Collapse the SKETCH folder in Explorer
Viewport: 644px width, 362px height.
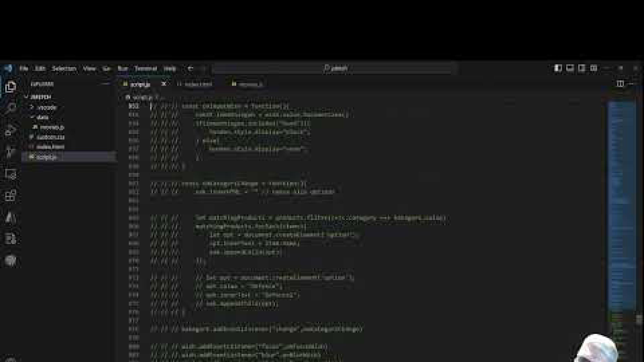coord(40,97)
